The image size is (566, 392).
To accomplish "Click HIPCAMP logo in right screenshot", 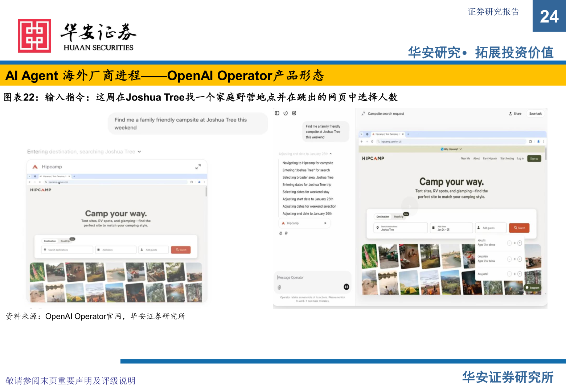I will click(373, 159).
